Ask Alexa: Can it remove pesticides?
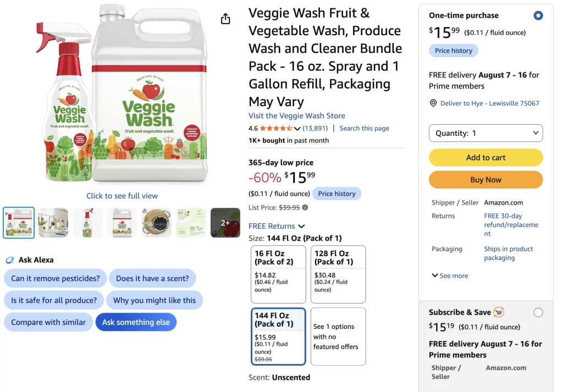 (56, 279)
